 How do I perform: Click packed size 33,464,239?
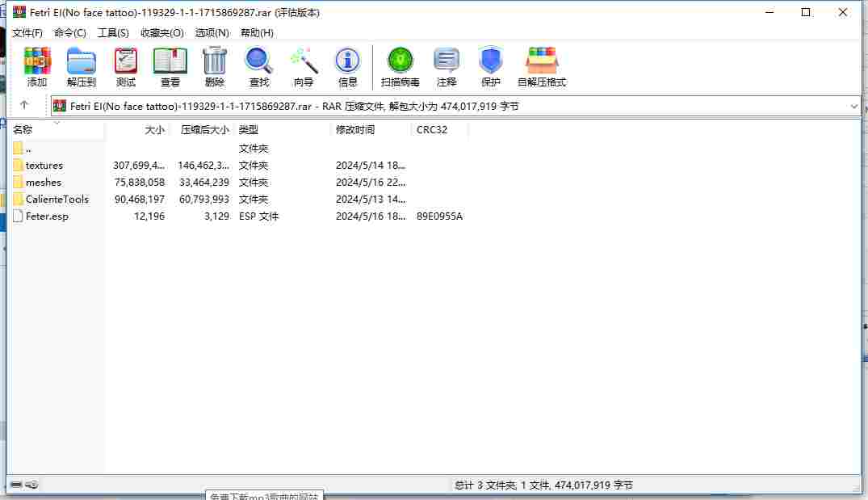[204, 183]
